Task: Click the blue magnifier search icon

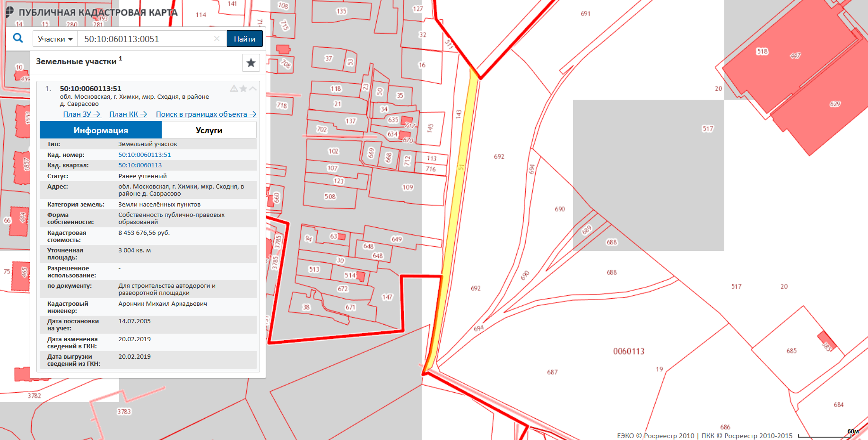Action: point(18,38)
